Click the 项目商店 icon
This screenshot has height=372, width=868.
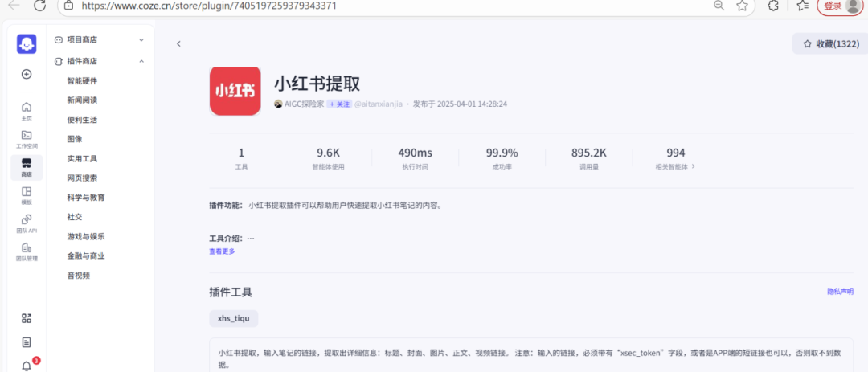pos(58,40)
